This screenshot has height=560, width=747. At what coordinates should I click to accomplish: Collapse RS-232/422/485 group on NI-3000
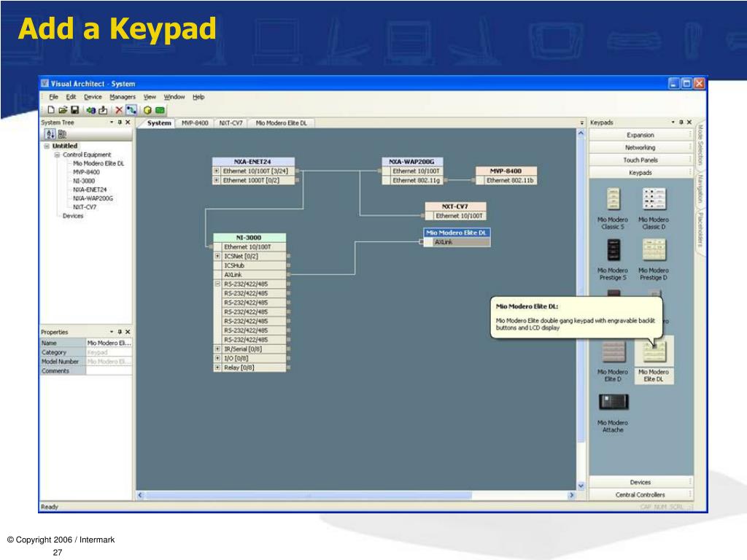217,284
